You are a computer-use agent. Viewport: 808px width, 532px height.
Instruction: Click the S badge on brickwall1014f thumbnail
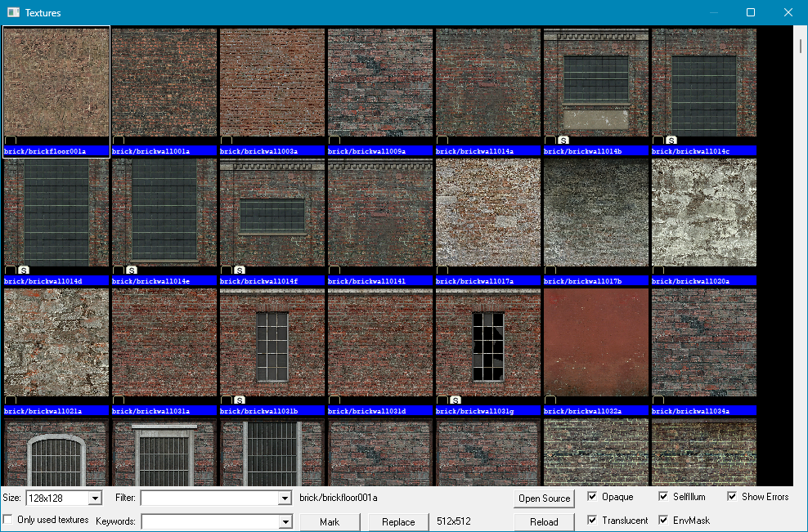(x=239, y=268)
